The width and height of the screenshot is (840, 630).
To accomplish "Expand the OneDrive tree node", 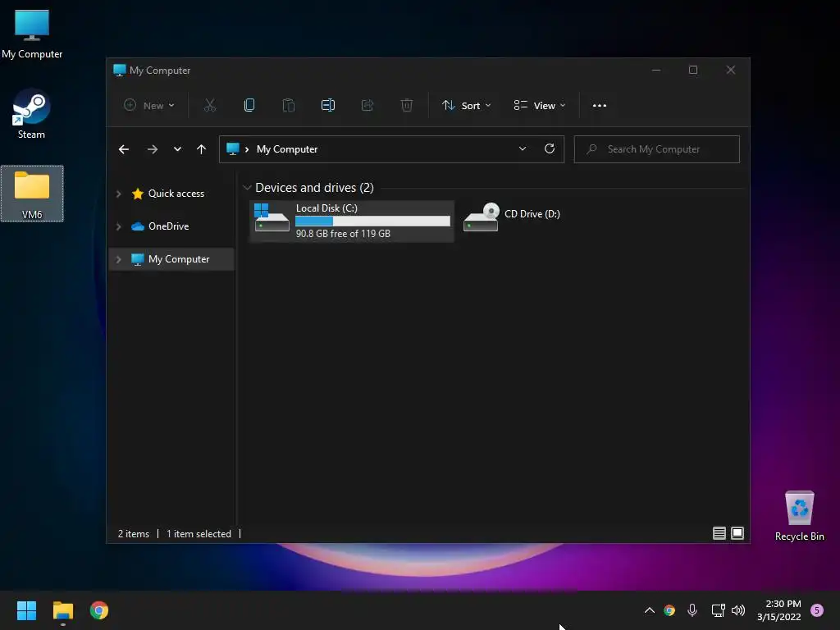I will [118, 226].
